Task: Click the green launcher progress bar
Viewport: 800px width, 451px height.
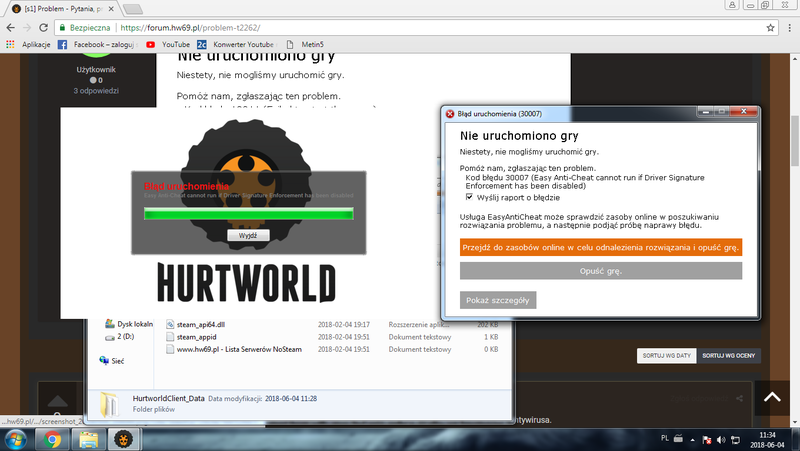Action: pos(248,214)
